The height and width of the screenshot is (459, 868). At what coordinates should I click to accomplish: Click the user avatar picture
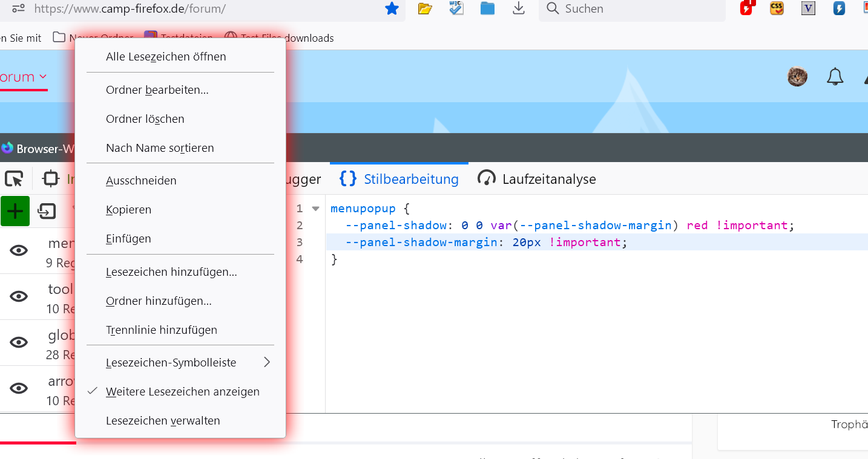coord(797,77)
